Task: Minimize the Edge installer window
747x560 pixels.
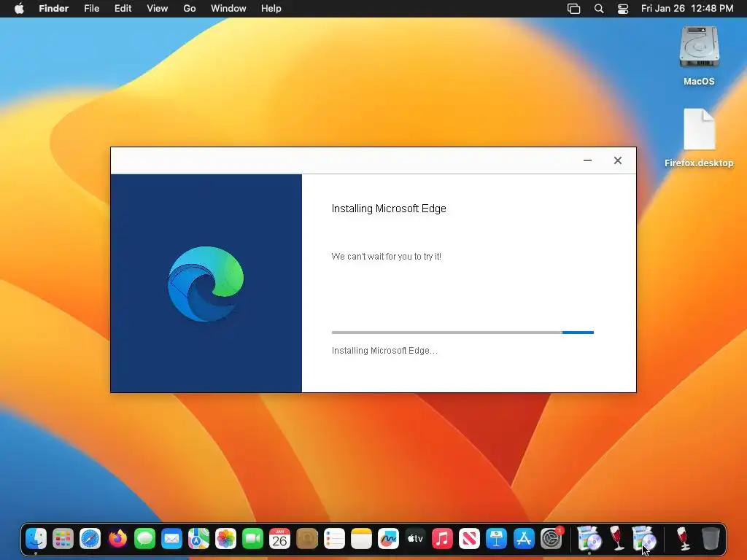Action: [x=587, y=160]
